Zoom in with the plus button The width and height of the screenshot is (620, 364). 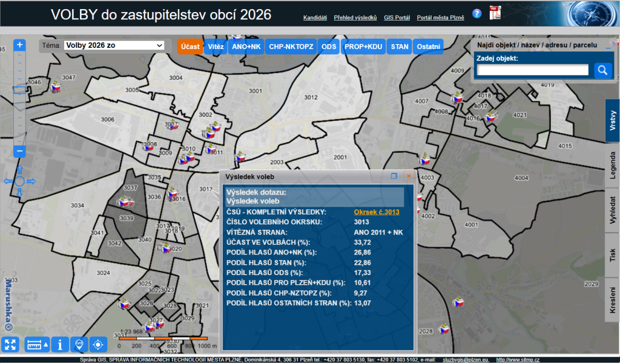19,45
